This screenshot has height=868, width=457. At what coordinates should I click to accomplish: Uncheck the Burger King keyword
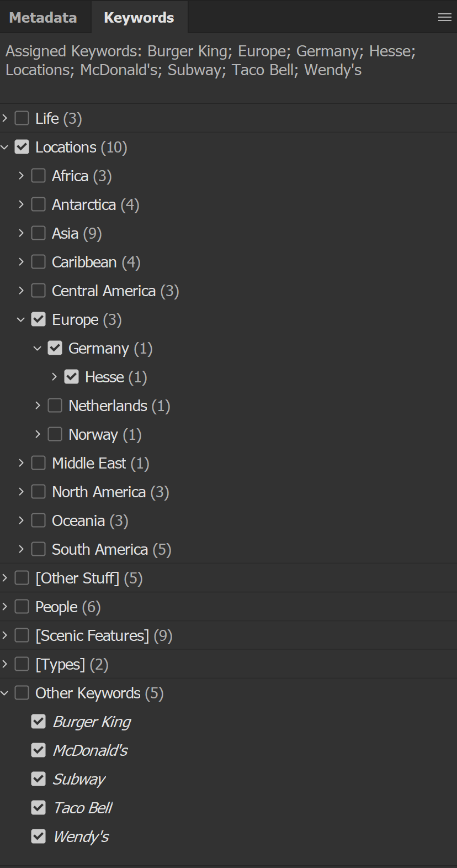tap(38, 722)
